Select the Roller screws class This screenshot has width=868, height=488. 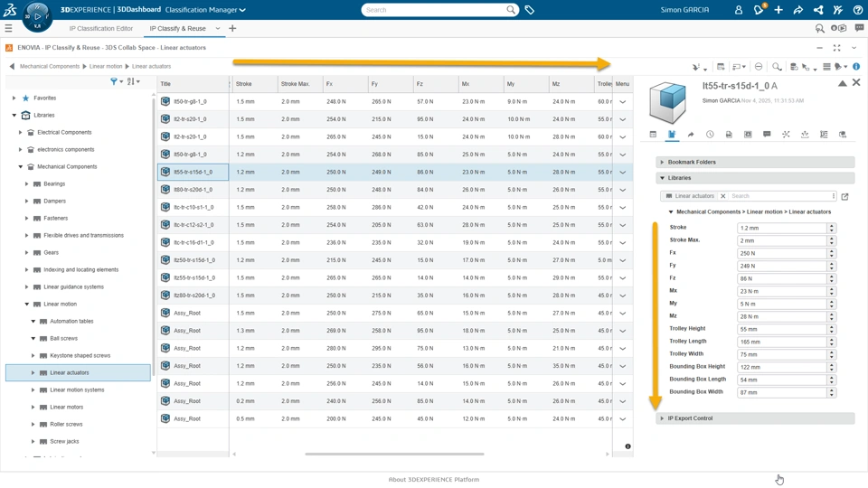coord(66,425)
